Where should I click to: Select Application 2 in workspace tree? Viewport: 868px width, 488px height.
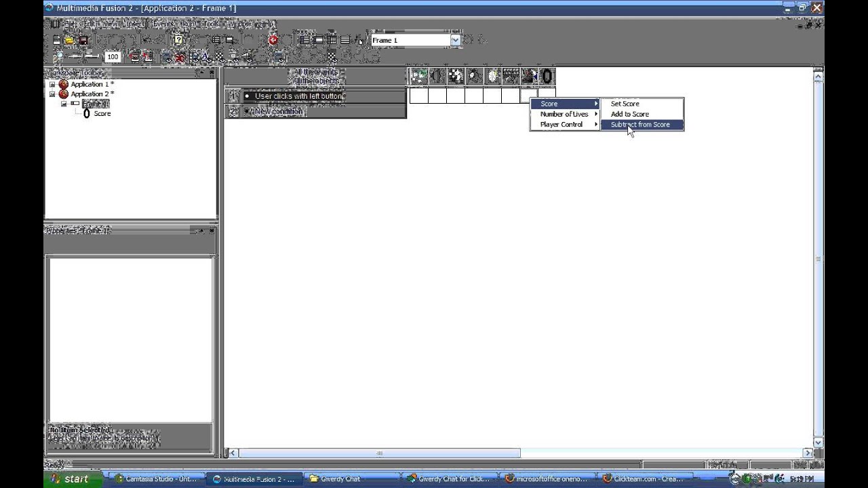[x=92, y=94]
